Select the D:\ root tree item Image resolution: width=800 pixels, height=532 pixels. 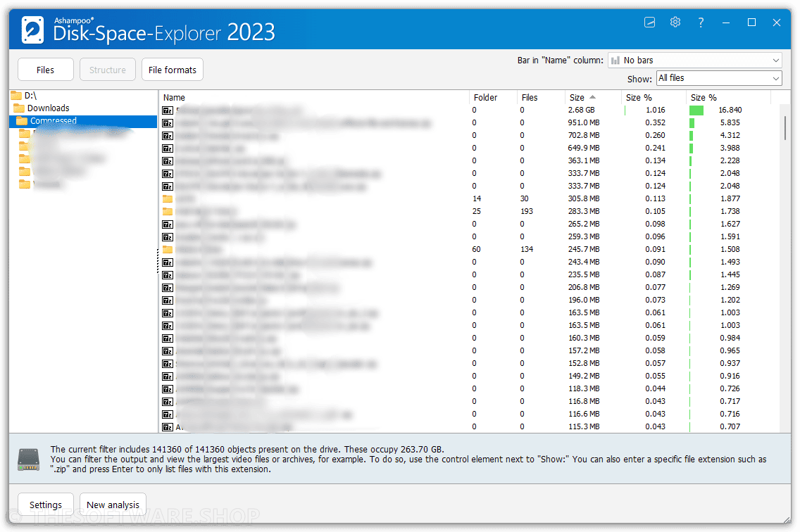click(x=30, y=96)
